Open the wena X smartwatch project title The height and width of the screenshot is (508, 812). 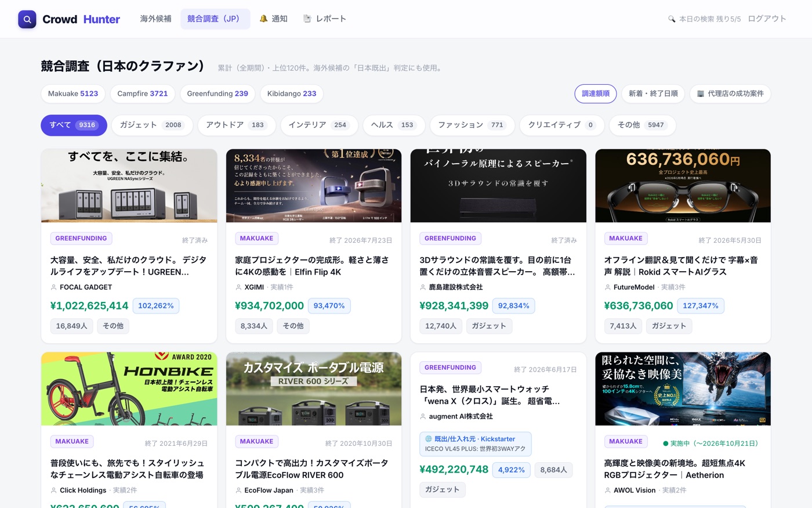click(490, 395)
